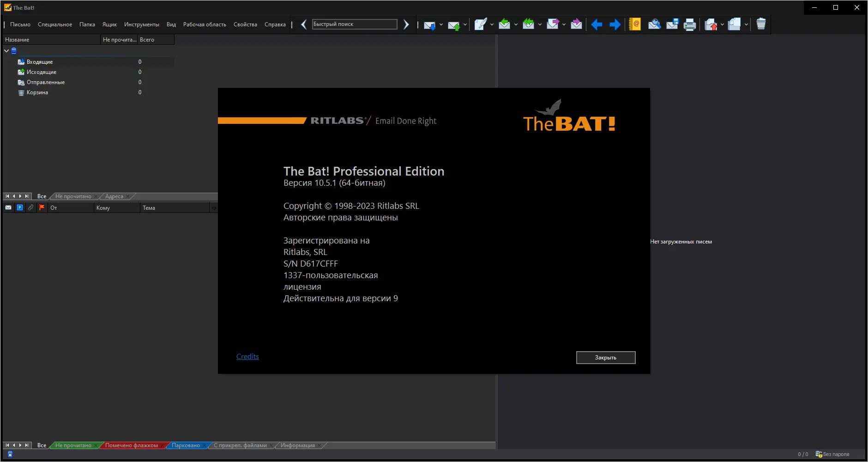
Task: Toggle the flag column header in message list
Action: tap(42, 208)
